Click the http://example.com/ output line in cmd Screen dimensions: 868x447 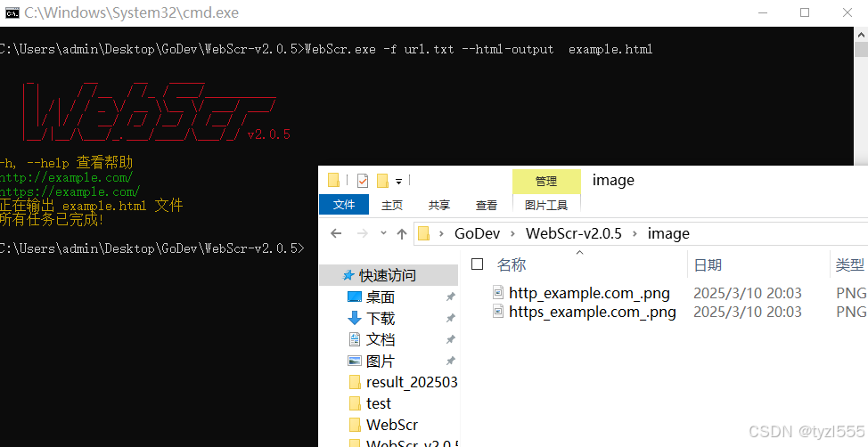[67, 177]
